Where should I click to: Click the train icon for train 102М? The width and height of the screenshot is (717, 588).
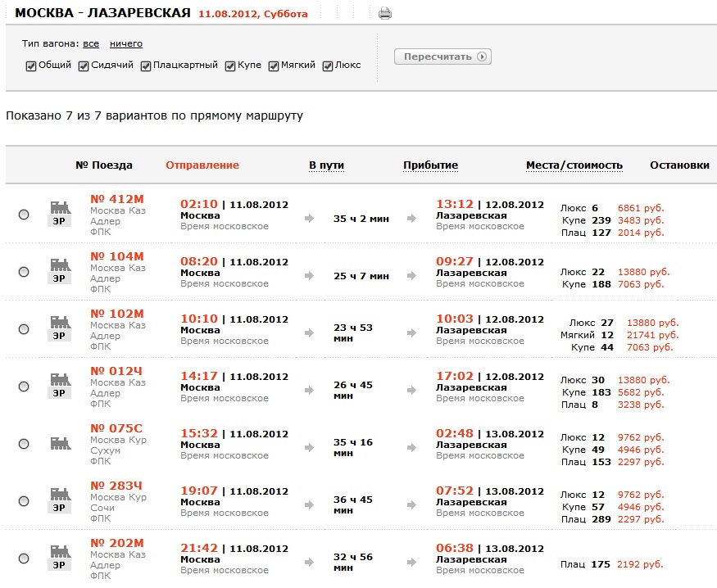click(x=59, y=323)
